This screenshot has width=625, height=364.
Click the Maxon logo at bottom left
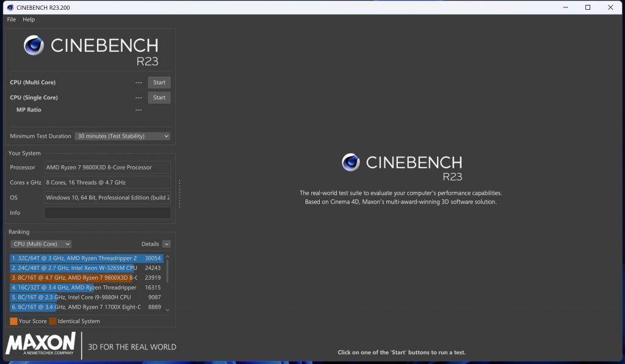[x=41, y=344]
